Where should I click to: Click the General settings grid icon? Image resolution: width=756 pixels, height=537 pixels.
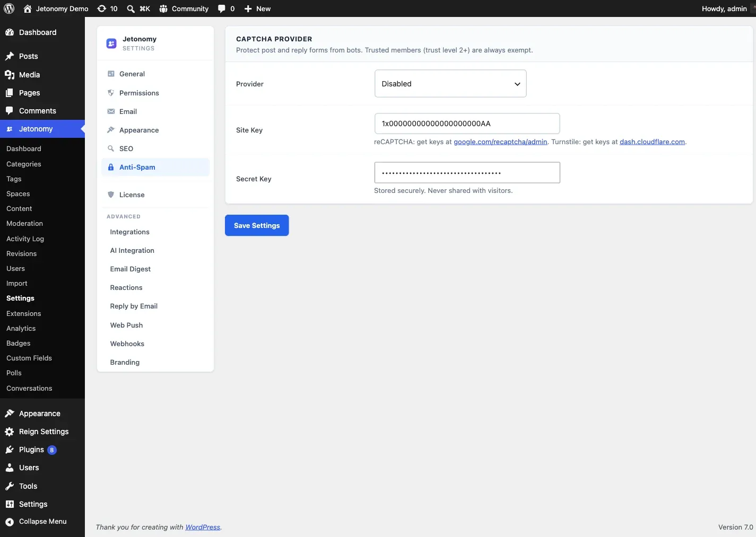(111, 74)
